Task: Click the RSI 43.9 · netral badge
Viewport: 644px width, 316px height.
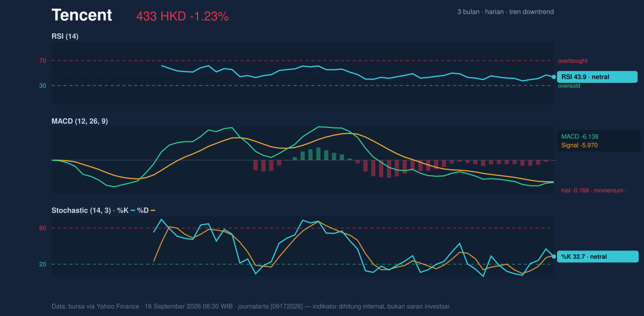Action: 597,77
